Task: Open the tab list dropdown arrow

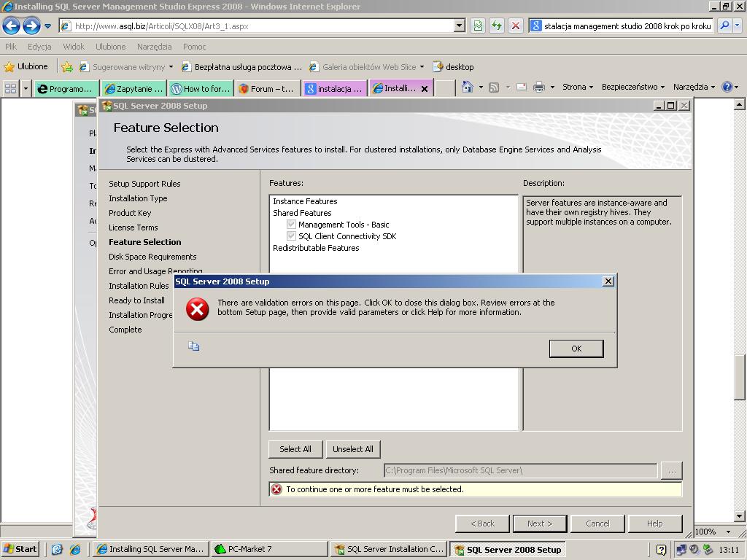Action: pyautogui.click(x=26, y=88)
